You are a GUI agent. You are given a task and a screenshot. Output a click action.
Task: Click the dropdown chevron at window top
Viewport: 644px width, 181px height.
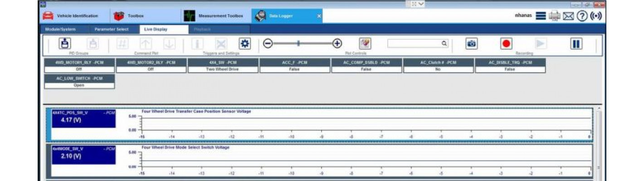point(421,4)
